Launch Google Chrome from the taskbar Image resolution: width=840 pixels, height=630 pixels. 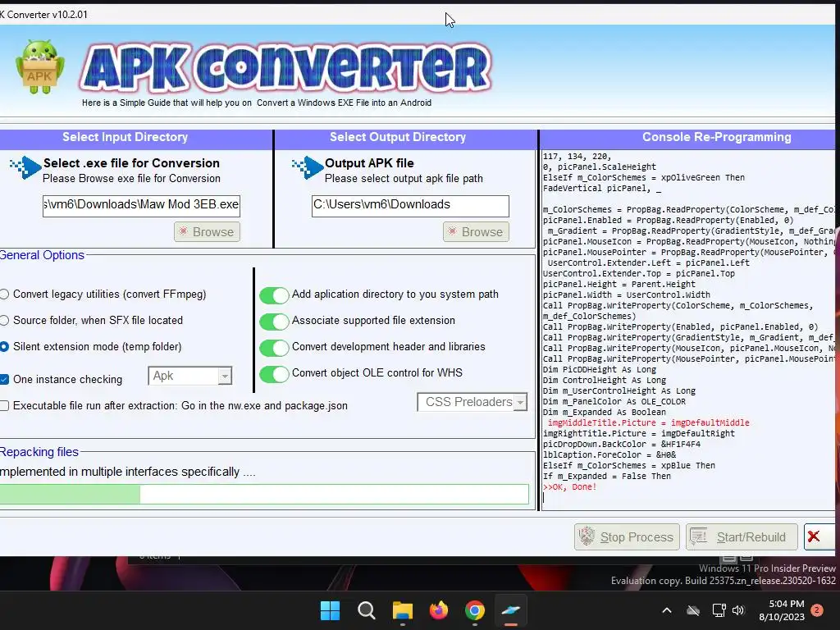475,610
